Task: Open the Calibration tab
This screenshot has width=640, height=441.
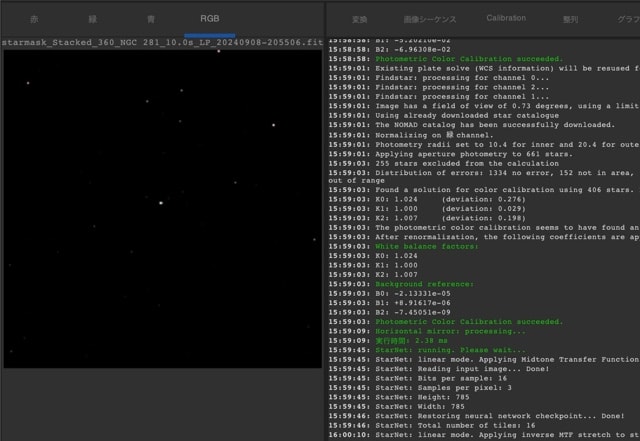Action: (506, 18)
